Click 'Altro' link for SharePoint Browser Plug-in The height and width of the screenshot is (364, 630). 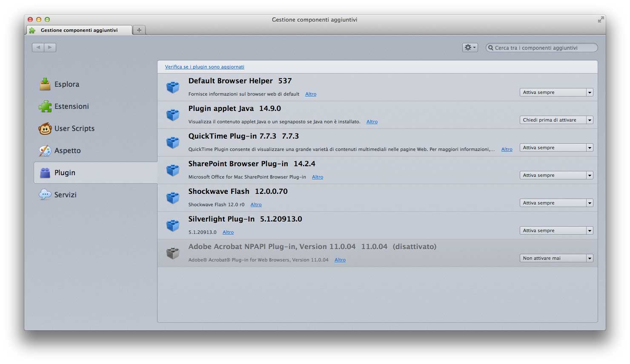(318, 177)
